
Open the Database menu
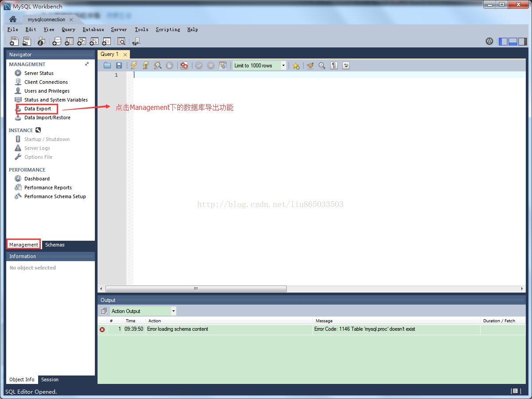pos(93,29)
